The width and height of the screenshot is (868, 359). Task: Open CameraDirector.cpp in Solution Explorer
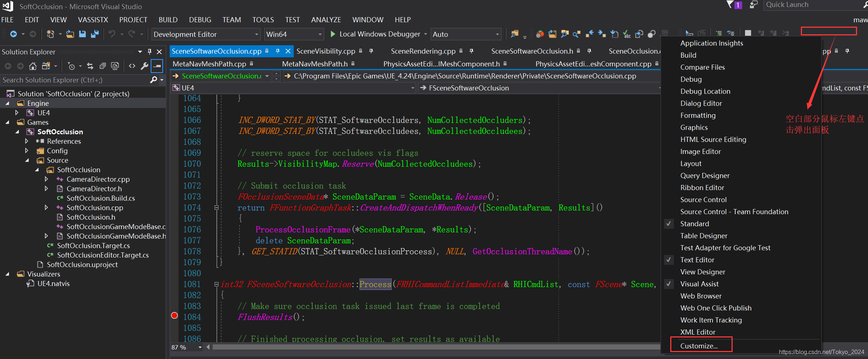click(x=98, y=179)
